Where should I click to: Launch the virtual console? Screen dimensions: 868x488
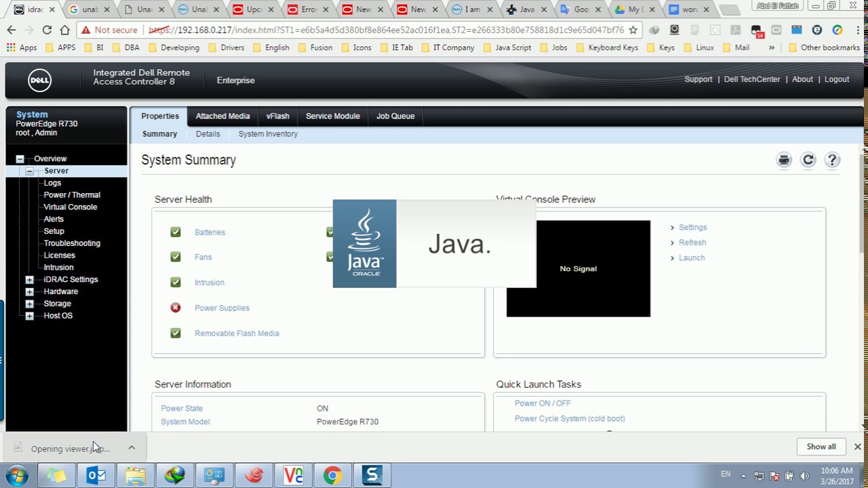click(x=692, y=258)
